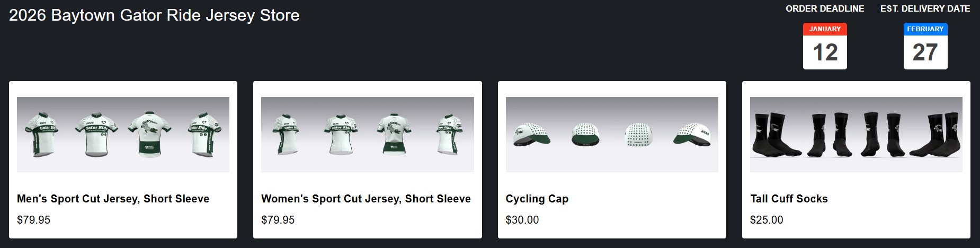
Task: Select the blue FEBRUARY calendar header
Action: click(925, 29)
